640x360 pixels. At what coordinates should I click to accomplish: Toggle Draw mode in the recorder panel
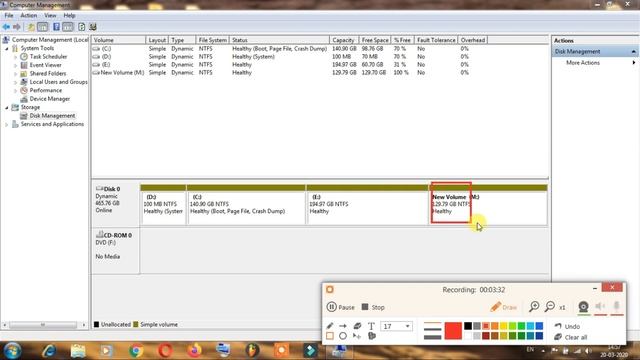(x=503, y=307)
